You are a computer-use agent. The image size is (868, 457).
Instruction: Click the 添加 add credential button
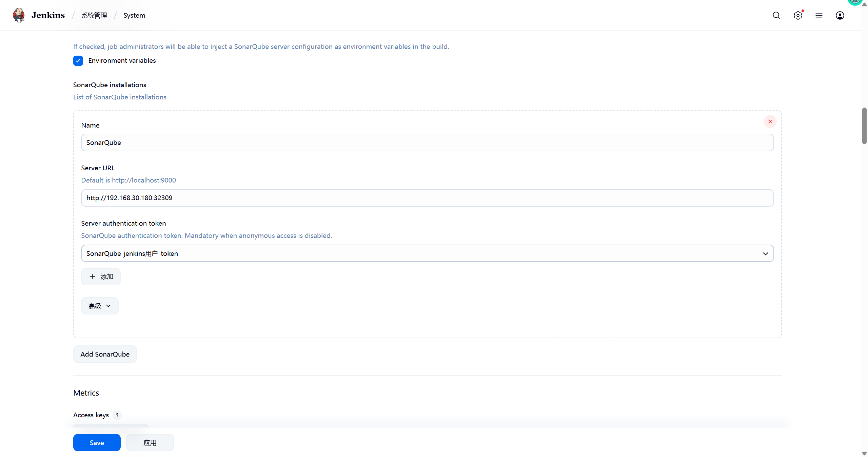pos(101,277)
